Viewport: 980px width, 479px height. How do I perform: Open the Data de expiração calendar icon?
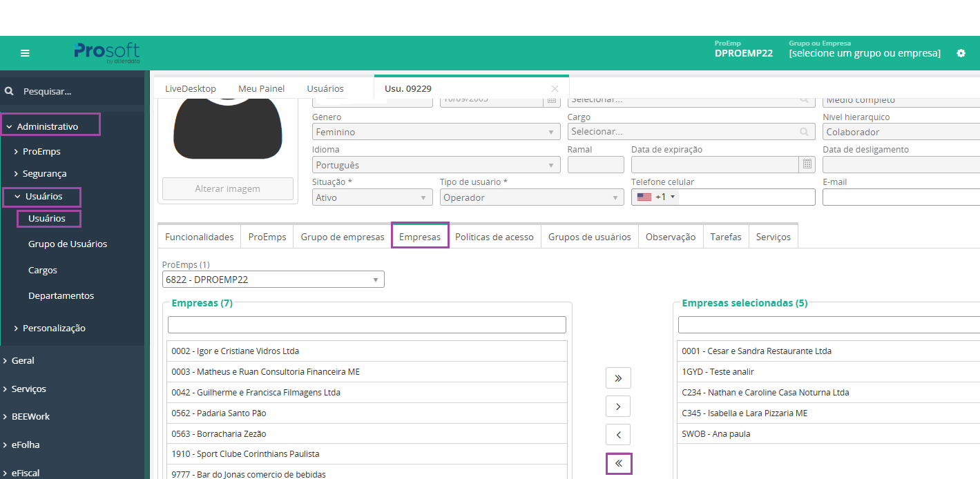(x=807, y=165)
